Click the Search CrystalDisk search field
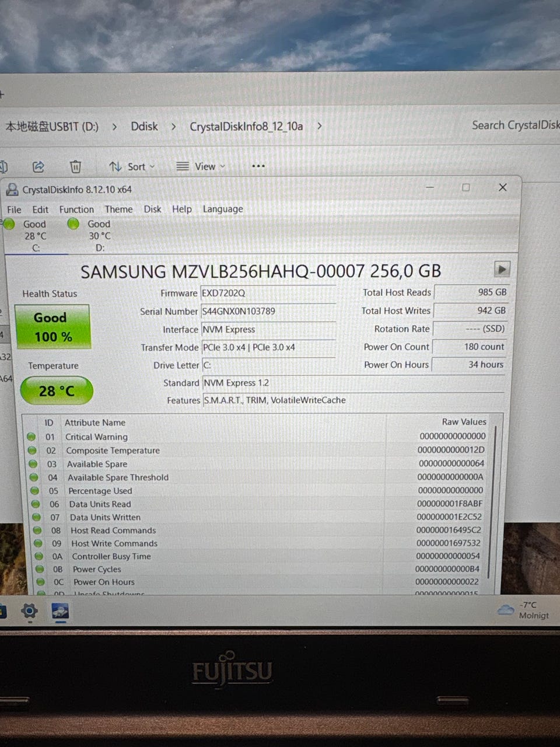560x747 pixels. pos(514,125)
